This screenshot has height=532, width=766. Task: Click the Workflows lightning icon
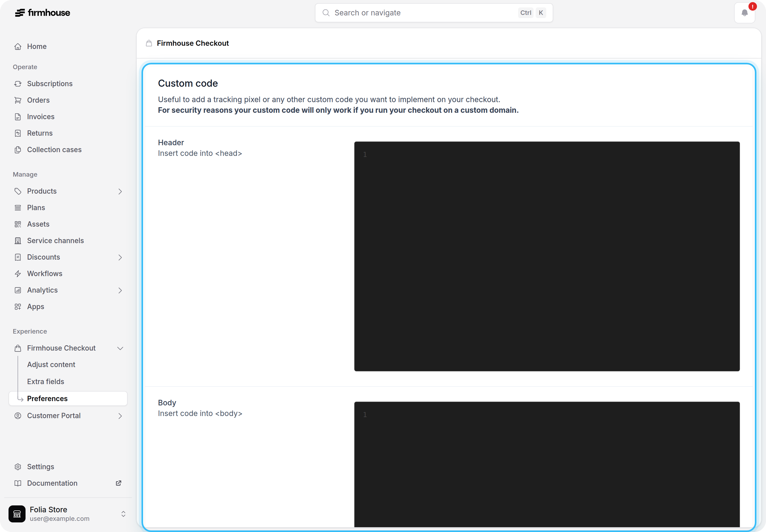pos(18,274)
